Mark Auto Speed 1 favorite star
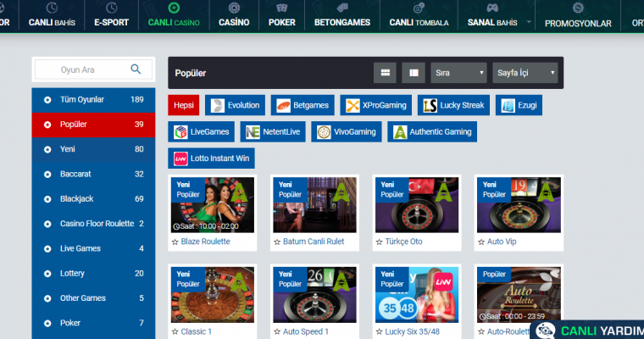 (277, 331)
